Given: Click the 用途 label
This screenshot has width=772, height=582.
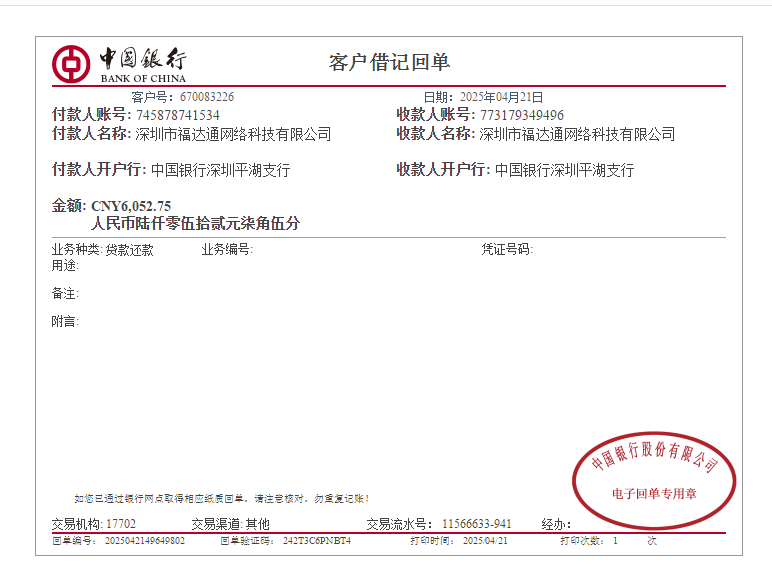Looking at the screenshot, I should point(65,265).
